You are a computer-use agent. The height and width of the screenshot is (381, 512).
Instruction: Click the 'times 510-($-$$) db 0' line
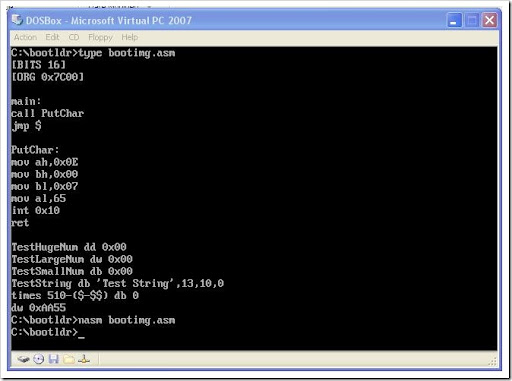75,295
